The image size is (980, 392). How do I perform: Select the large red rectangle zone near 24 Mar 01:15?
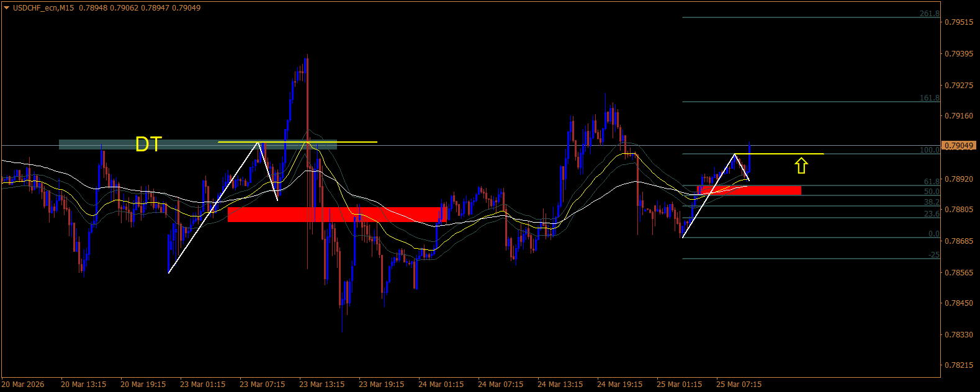[338, 215]
